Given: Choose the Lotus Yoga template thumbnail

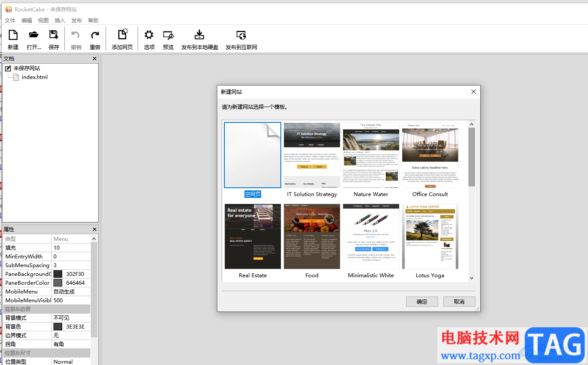Looking at the screenshot, I should 430,236.
